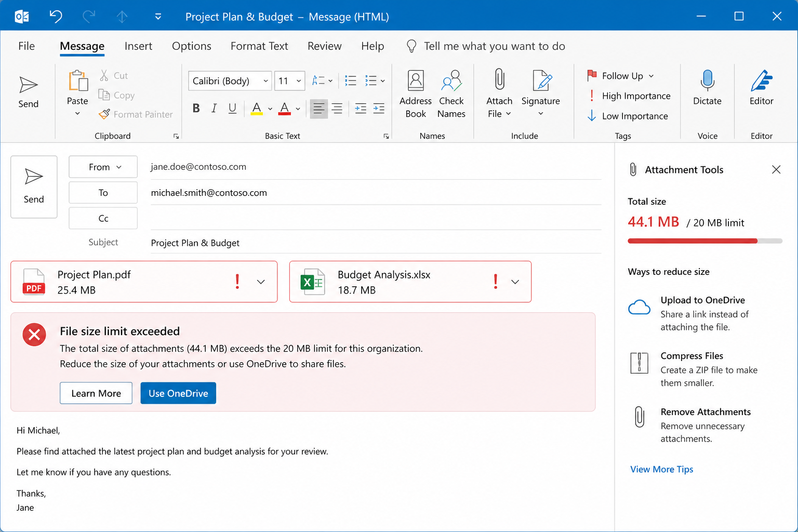Click the To recipients button
The width and height of the screenshot is (798, 532).
point(103,193)
